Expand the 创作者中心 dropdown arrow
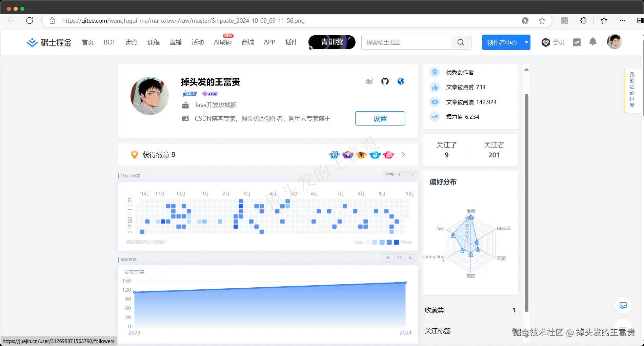644x346 pixels. click(526, 42)
